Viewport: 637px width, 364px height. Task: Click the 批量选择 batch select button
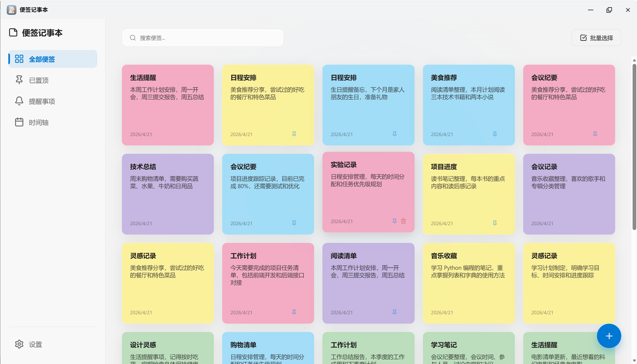point(596,38)
